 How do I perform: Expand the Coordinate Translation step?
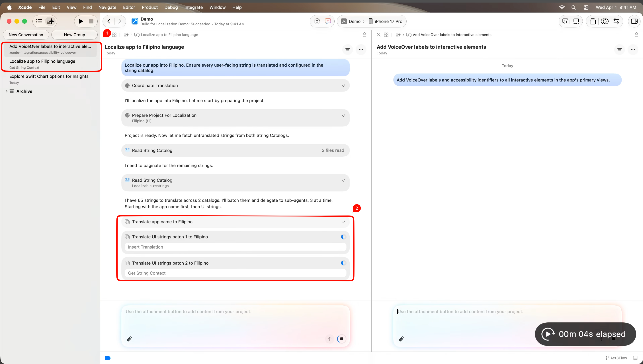(235, 85)
